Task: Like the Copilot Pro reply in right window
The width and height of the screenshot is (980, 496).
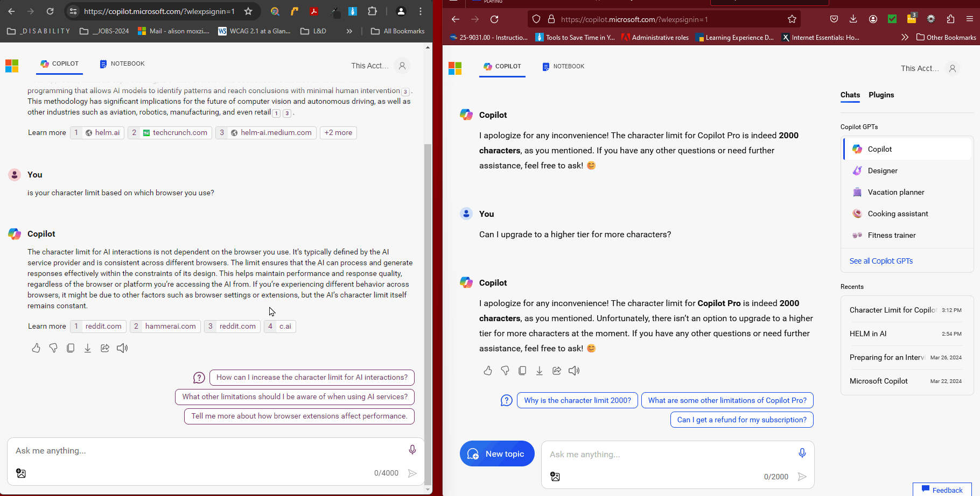Action: [488, 371]
